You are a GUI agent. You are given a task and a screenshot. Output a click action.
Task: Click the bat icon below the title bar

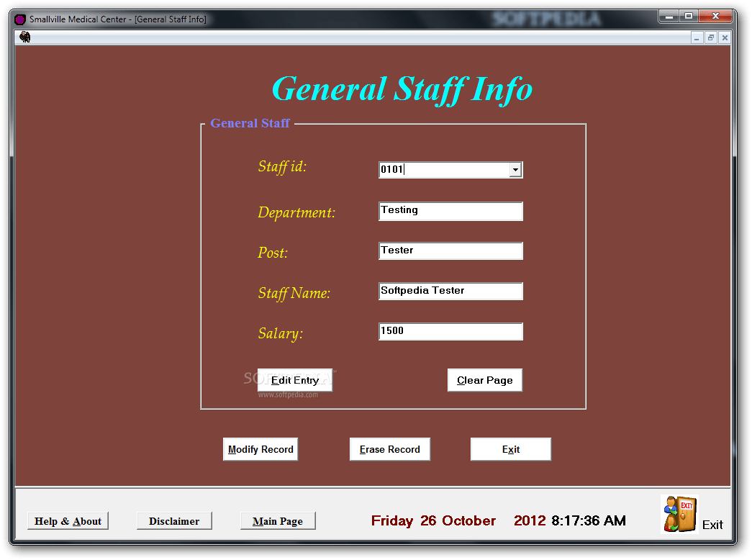pos(24,36)
